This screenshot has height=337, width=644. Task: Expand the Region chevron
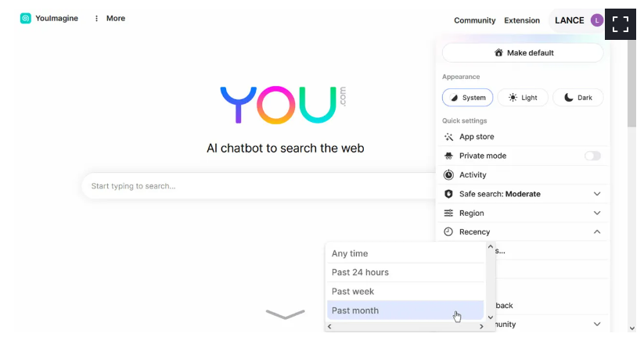pyautogui.click(x=597, y=213)
